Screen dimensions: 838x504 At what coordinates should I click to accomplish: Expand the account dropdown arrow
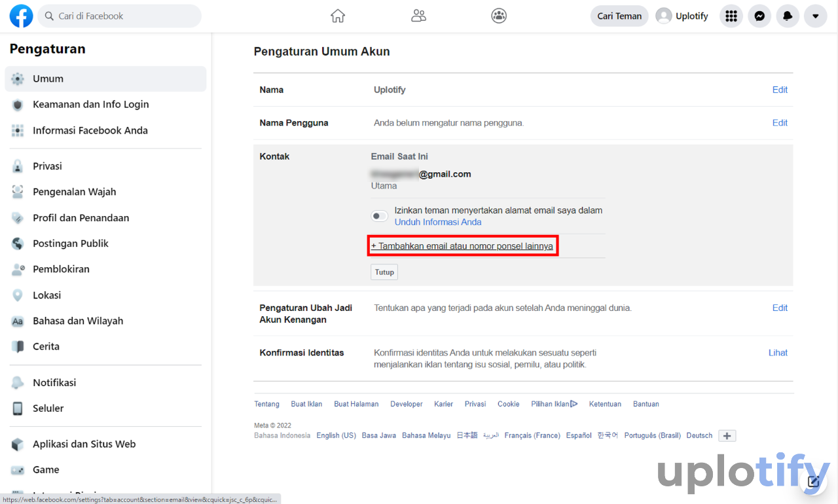click(816, 16)
